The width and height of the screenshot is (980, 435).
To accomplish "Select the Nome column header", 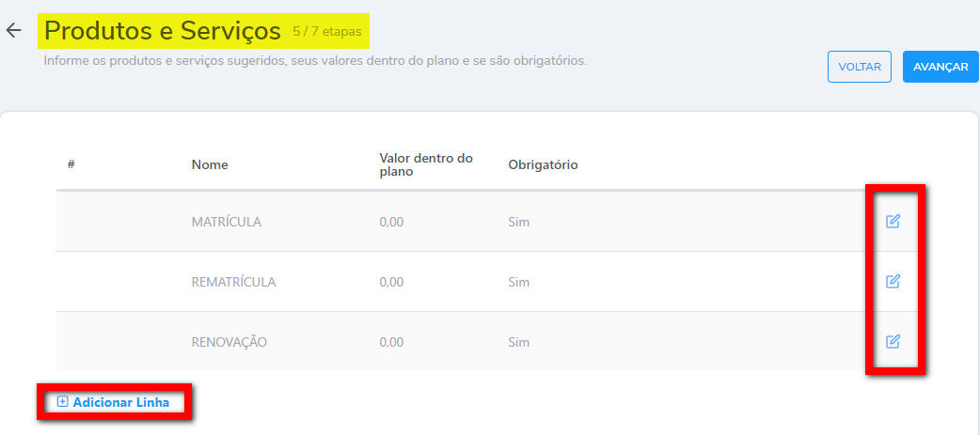I will click(x=210, y=164).
